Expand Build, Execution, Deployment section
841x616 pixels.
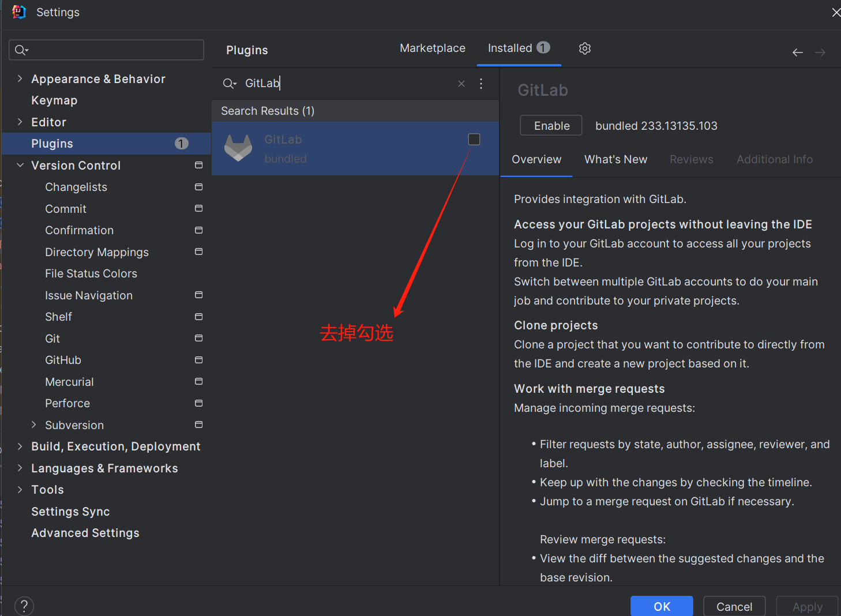click(20, 446)
